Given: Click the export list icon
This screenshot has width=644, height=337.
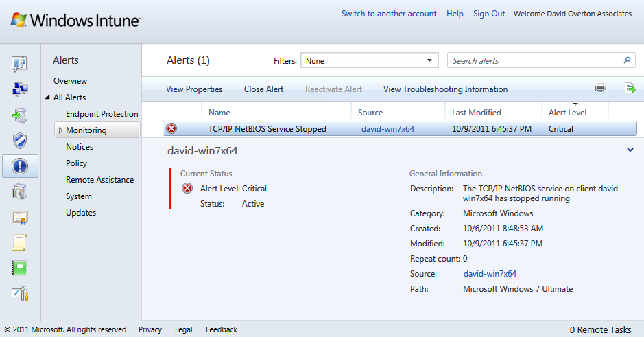Looking at the screenshot, I should click(x=630, y=88).
